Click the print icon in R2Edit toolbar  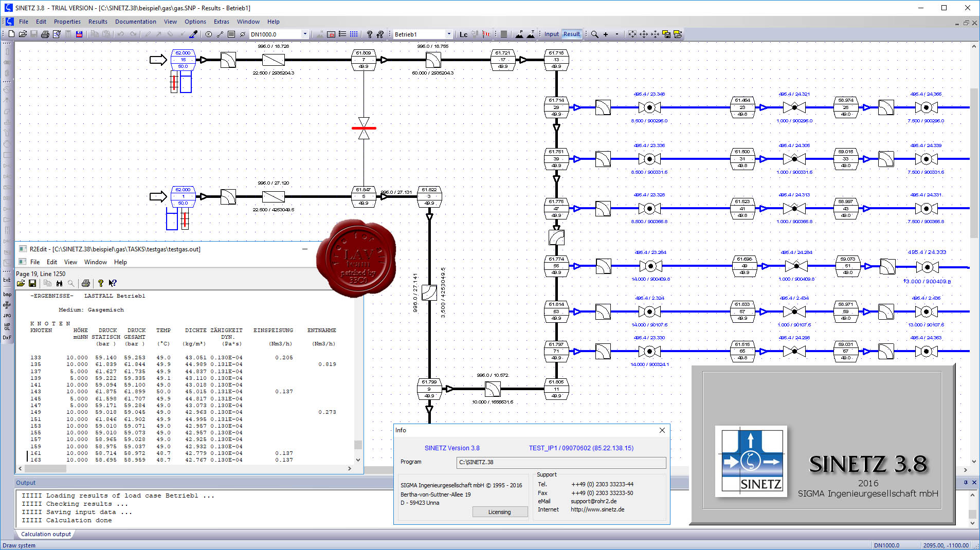pyautogui.click(x=86, y=283)
